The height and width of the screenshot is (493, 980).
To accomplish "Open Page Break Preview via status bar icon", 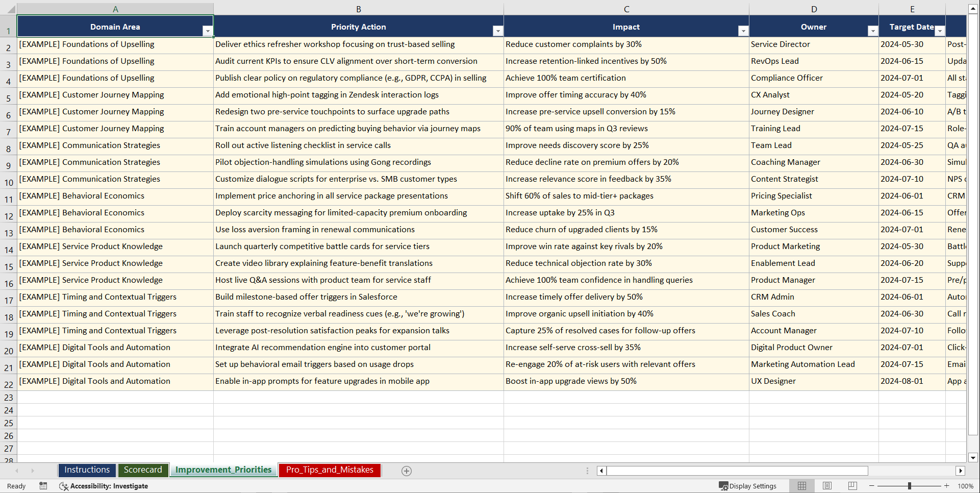I will click(x=852, y=486).
